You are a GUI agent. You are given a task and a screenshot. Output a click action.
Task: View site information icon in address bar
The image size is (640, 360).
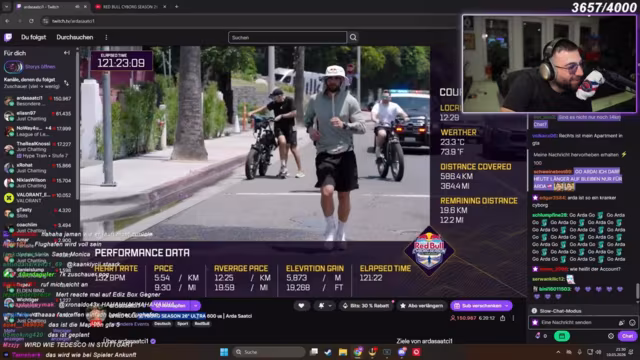(46, 21)
